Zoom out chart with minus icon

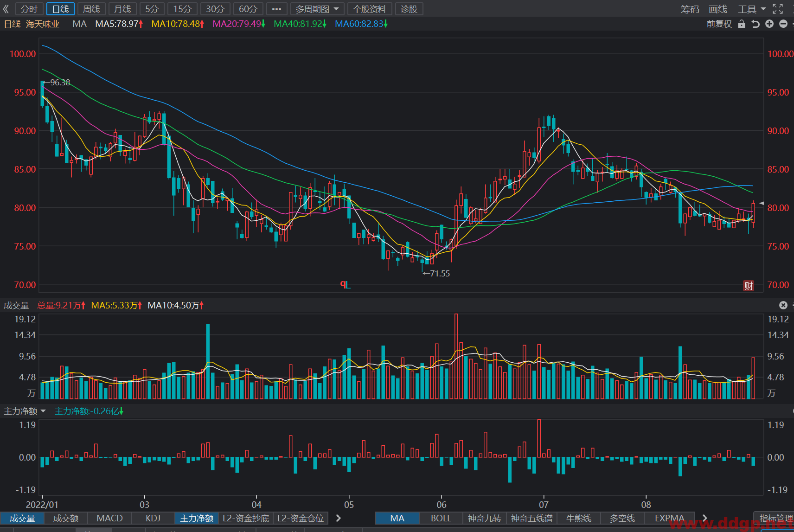[783, 24]
